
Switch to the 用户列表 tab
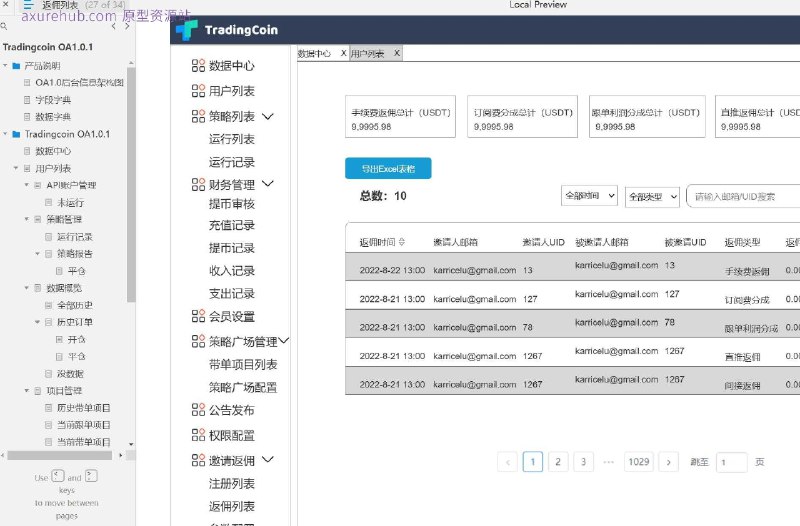coord(367,54)
